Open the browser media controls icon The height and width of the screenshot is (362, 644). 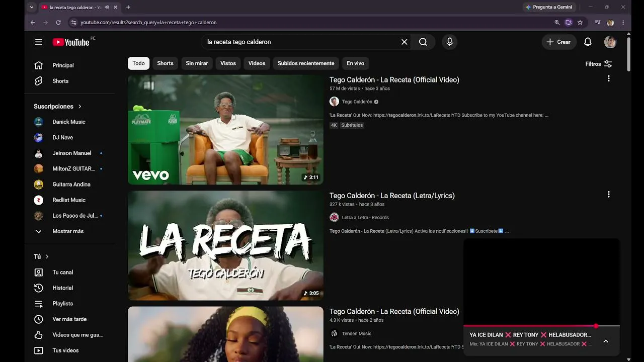[x=598, y=23]
